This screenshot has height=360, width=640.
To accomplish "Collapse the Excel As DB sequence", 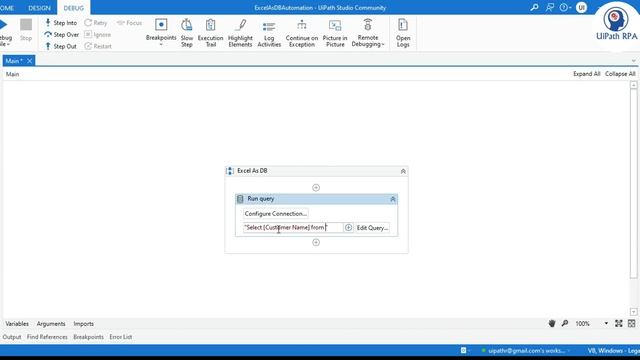I will 403,171.
